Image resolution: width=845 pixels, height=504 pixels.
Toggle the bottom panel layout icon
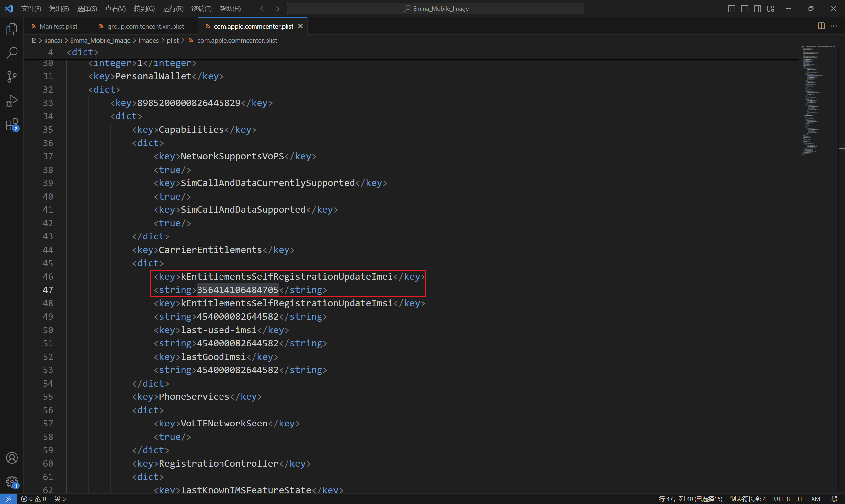pyautogui.click(x=744, y=9)
